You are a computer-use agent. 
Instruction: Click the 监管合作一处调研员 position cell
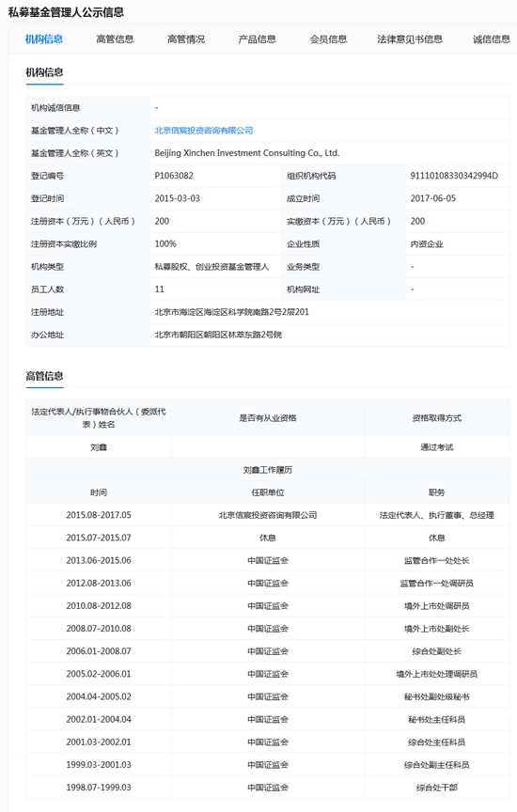(x=437, y=583)
